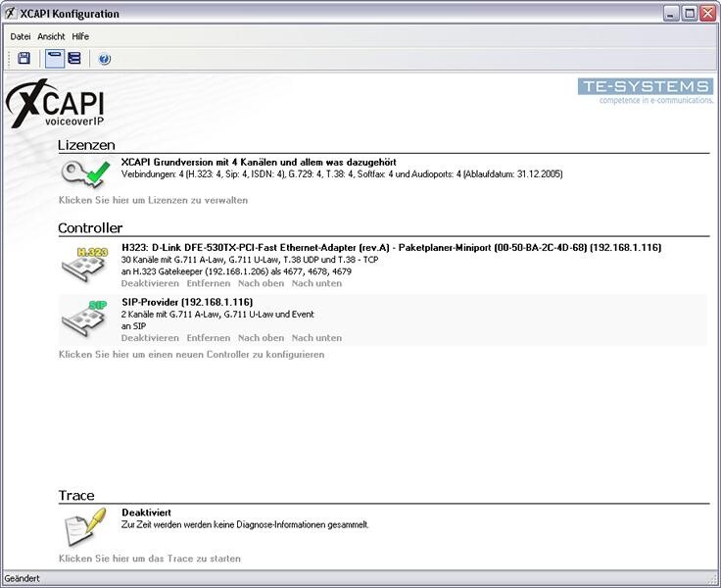
Task: Click the Trace status 'Deaktiviert' text
Action: tap(146, 513)
